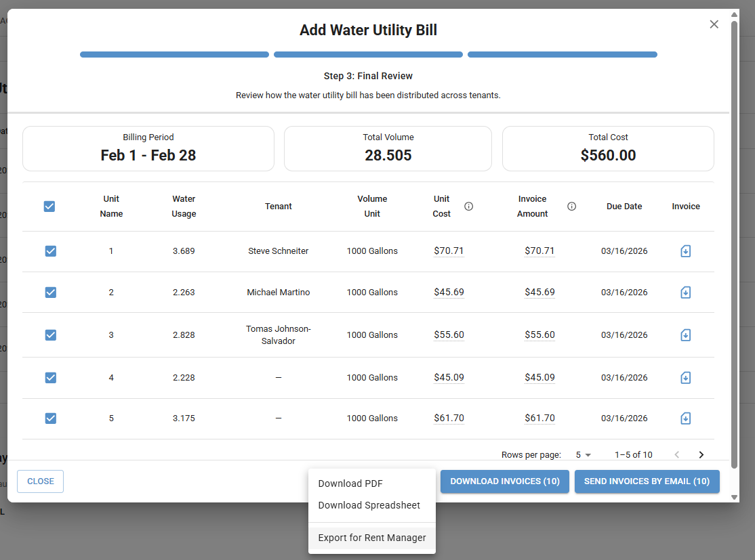Click the third step progress bar
The height and width of the screenshot is (560, 755).
(562, 55)
